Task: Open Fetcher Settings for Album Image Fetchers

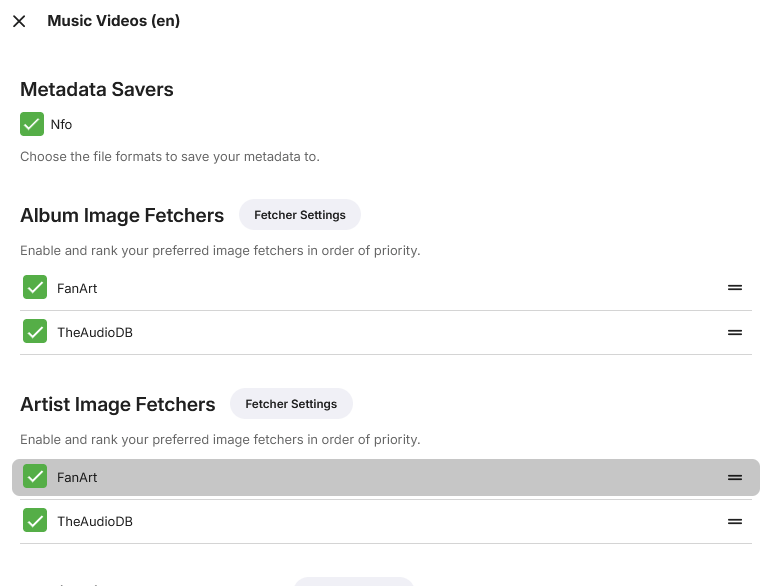Action: pyautogui.click(x=299, y=215)
